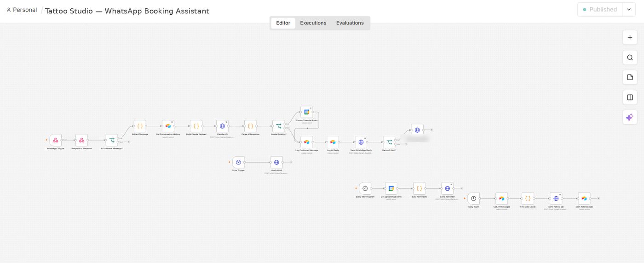Rename the workflow title field
644x263 pixels.
coord(127,11)
